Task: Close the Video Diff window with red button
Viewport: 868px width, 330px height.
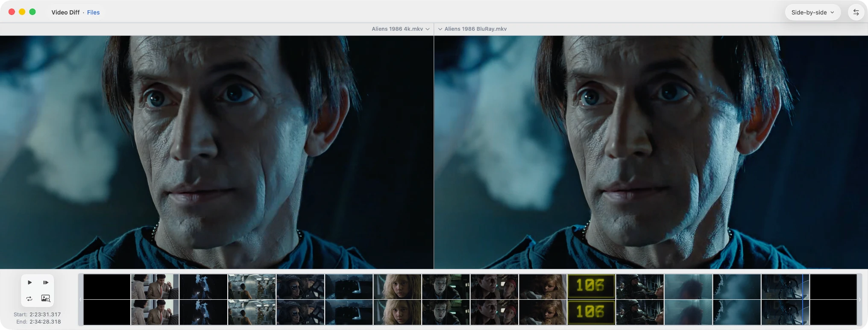Action: 12,12
